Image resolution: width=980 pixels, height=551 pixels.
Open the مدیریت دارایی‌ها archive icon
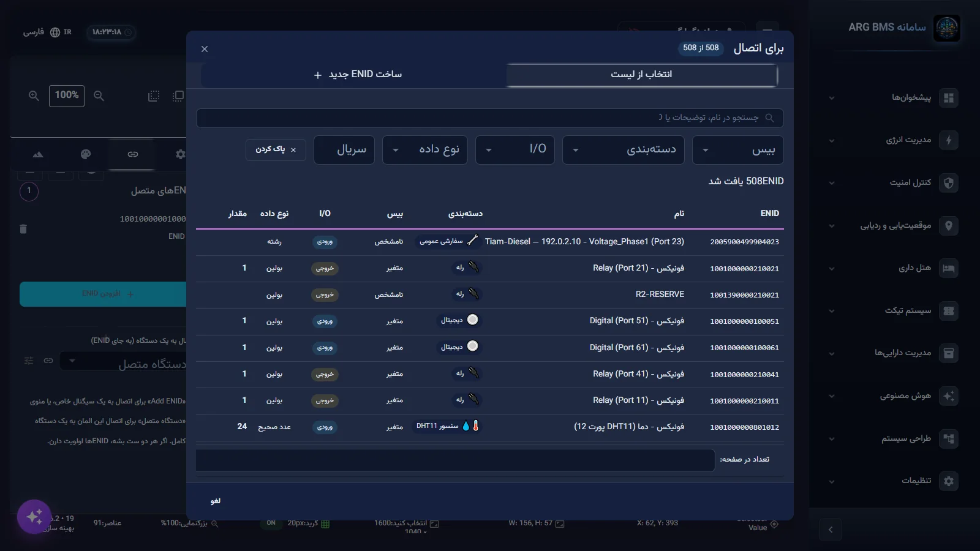click(949, 353)
